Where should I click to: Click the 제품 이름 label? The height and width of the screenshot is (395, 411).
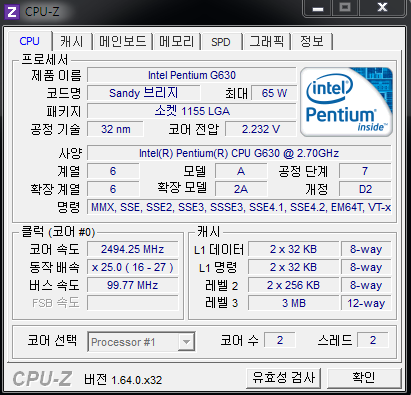click(56, 75)
